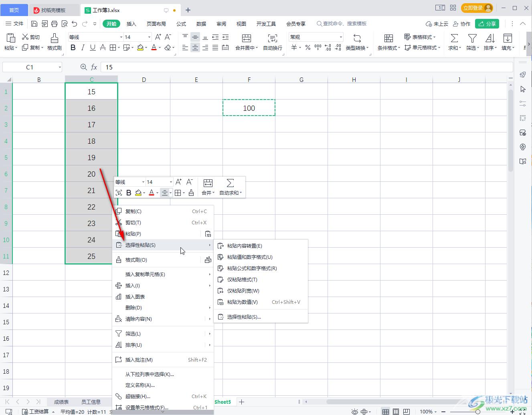Click the zoom slider handle in status bar
Image resolution: width=532 pixels, height=415 pixels.
pyautogui.click(x=478, y=411)
